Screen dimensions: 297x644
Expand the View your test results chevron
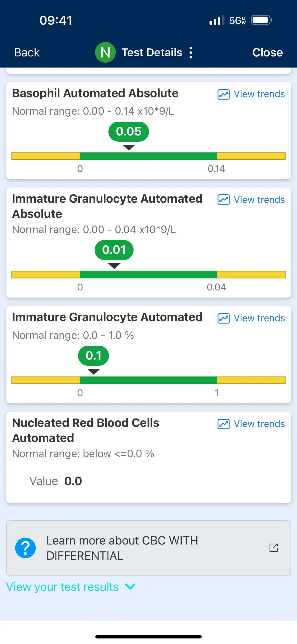(x=130, y=586)
